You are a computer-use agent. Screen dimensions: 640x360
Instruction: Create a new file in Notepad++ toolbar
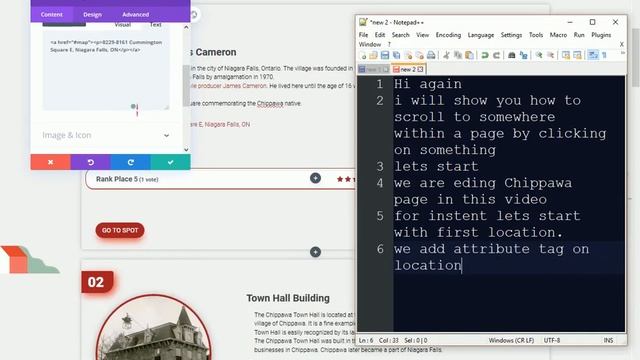[x=362, y=55]
